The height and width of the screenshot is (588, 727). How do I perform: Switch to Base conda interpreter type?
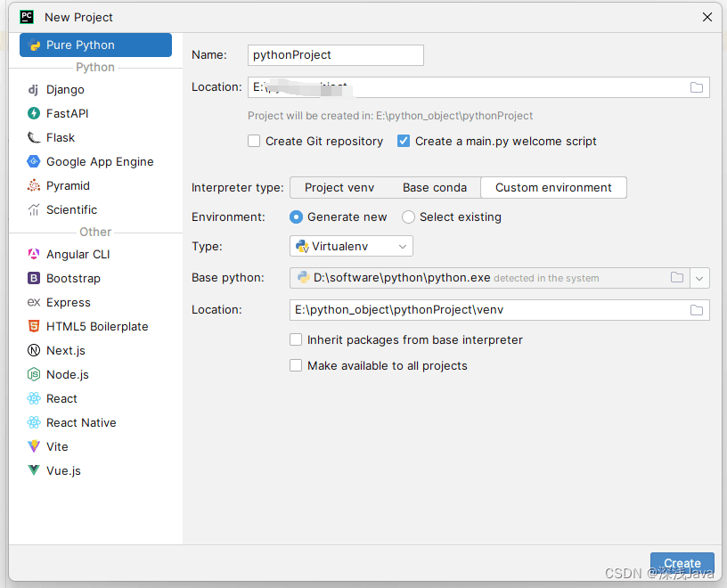pyautogui.click(x=435, y=187)
